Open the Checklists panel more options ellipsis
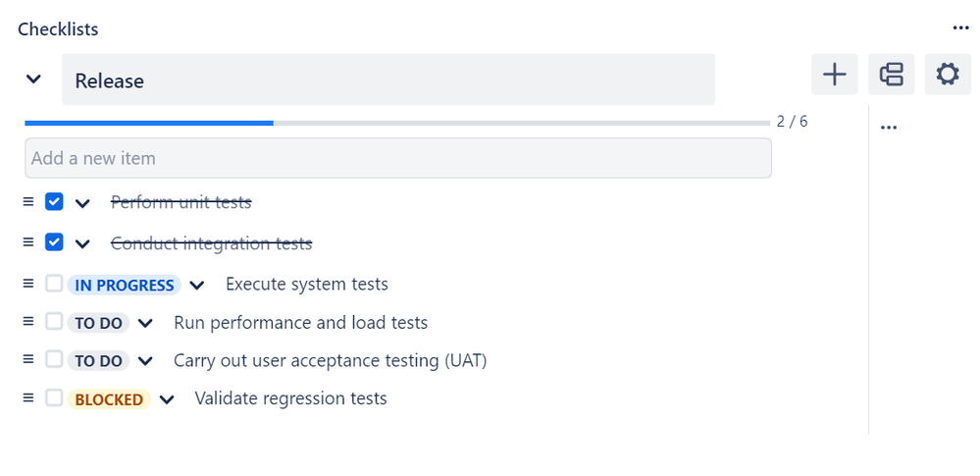Image resolution: width=980 pixels, height=476 pixels. [960, 28]
